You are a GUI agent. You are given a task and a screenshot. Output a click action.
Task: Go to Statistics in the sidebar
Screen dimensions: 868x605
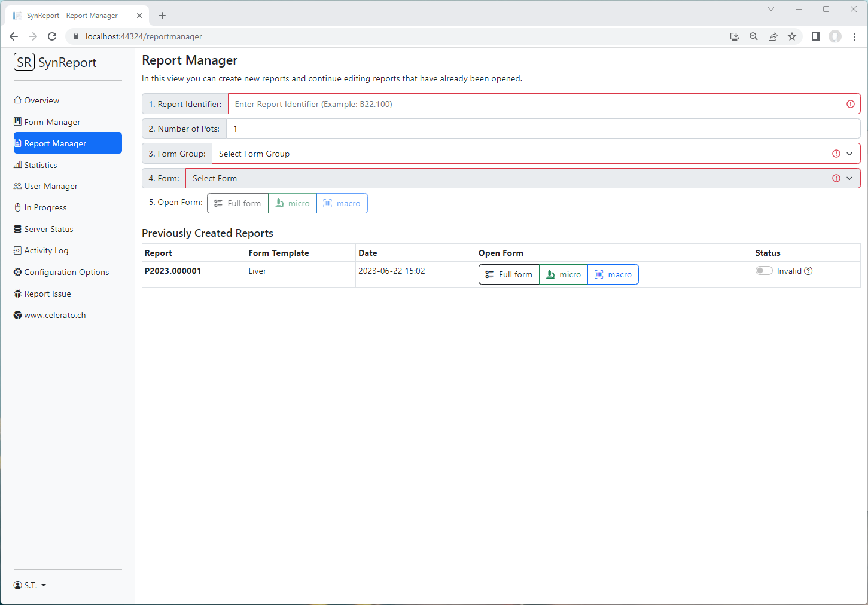[41, 165]
